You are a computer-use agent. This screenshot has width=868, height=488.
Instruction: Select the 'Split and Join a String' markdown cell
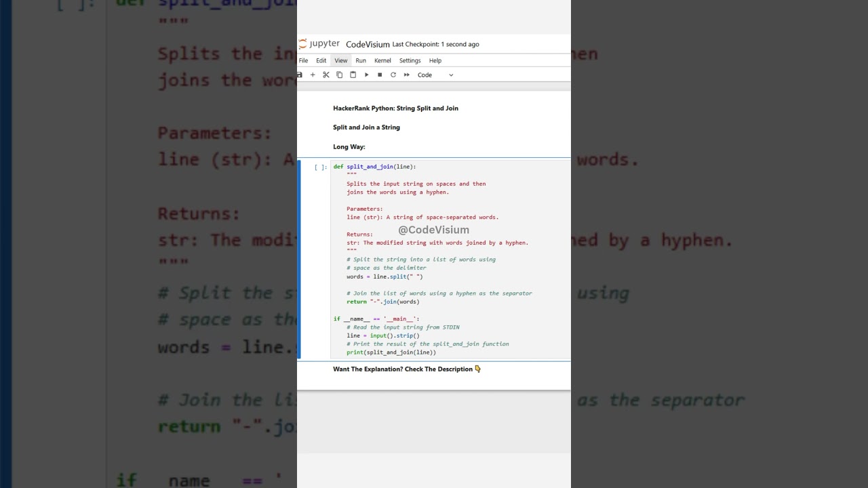366,127
